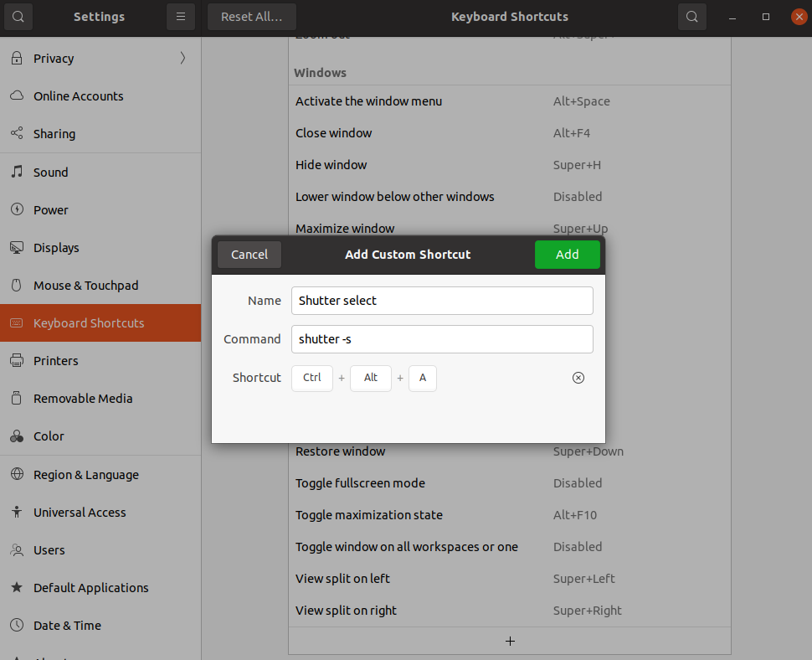Click the Alt+F4 shortcut value

tap(571, 133)
